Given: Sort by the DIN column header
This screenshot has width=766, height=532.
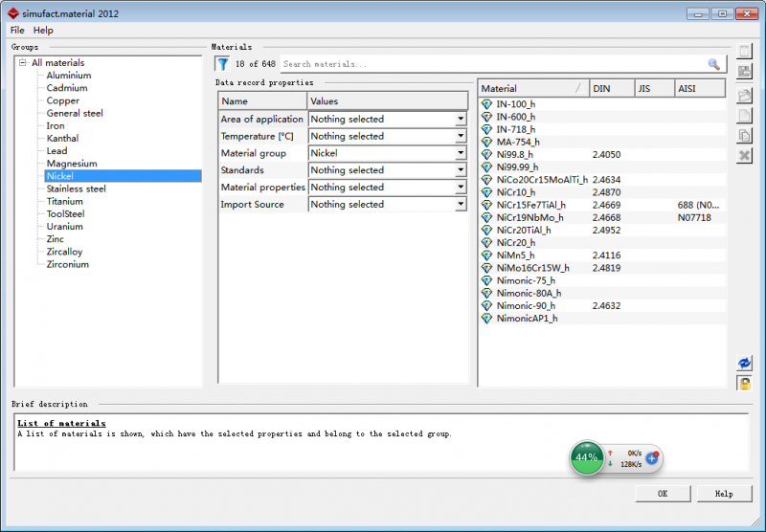Looking at the screenshot, I should click(612, 88).
